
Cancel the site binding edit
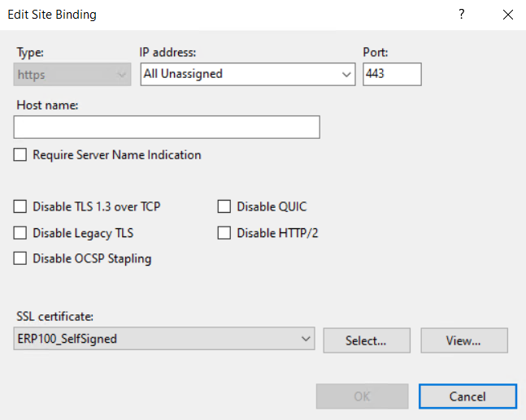467,396
